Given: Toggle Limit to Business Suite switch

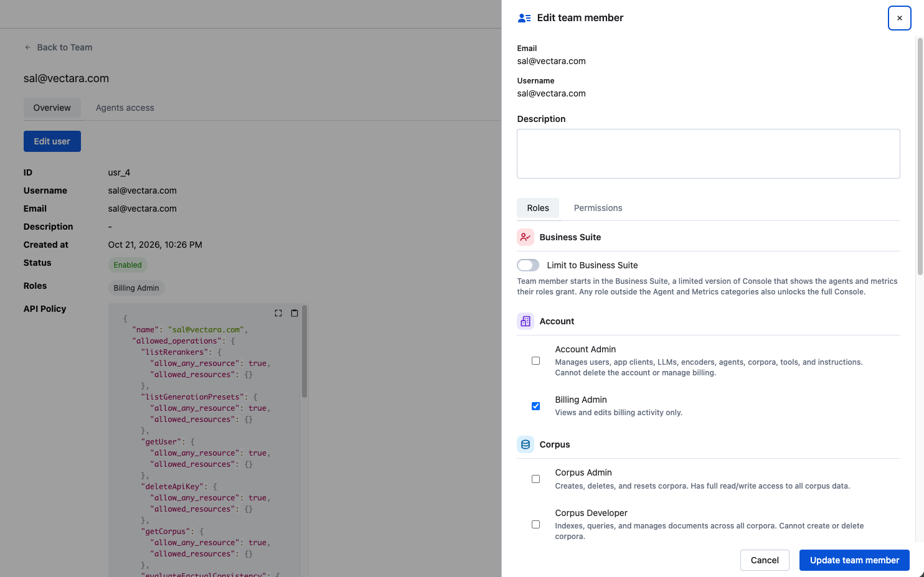Looking at the screenshot, I should coord(528,265).
